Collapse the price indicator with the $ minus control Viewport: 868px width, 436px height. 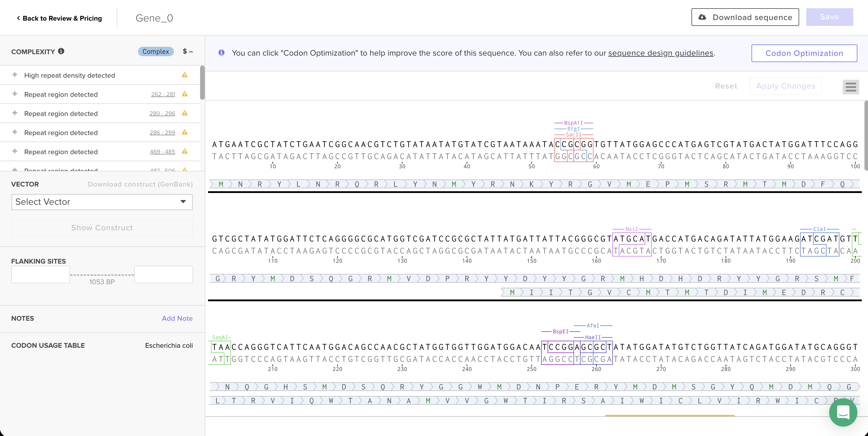pos(187,51)
